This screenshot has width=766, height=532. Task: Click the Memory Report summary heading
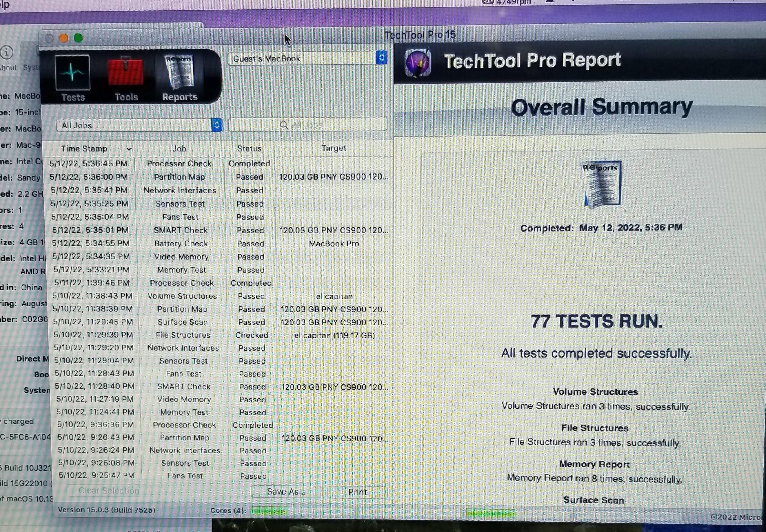[x=594, y=464]
